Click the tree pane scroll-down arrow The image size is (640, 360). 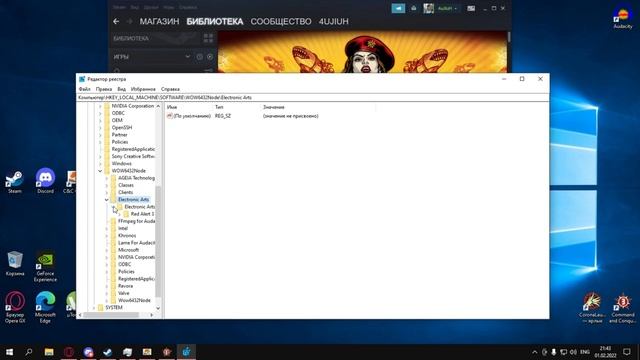[158, 308]
